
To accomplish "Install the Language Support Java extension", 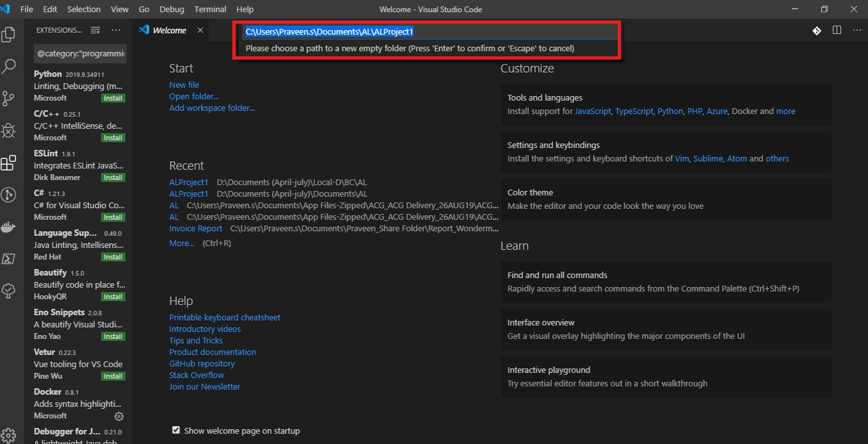I will 113,257.
